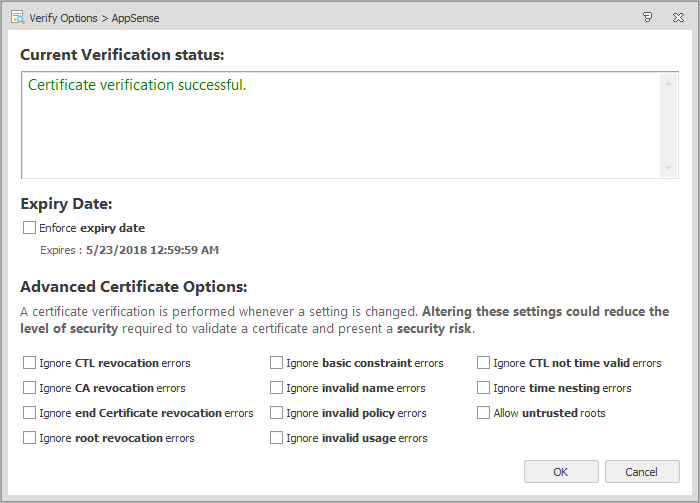Enable Ignore invalid policy errors

click(x=277, y=413)
